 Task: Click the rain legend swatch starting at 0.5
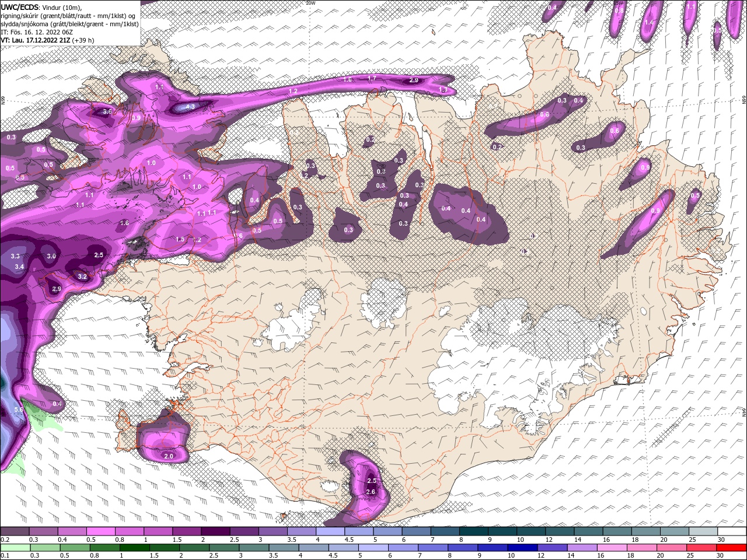coord(75,547)
